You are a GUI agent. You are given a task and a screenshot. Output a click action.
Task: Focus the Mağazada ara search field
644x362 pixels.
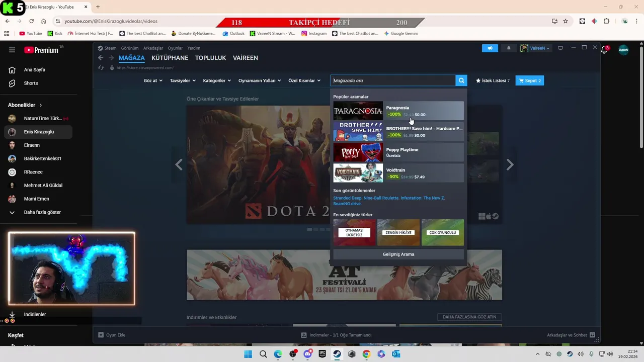[393, 80]
